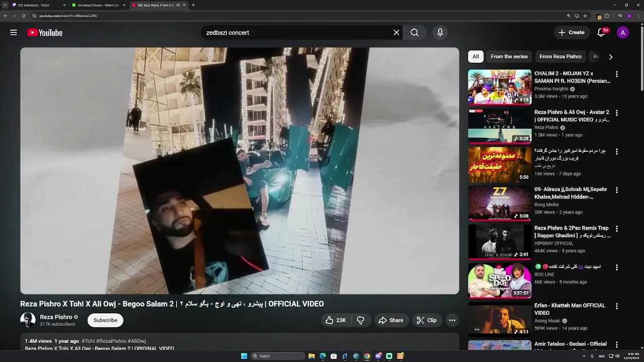The height and width of the screenshot is (362, 644).
Task: Open YouTube notifications bell
Action: click(x=601, y=33)
